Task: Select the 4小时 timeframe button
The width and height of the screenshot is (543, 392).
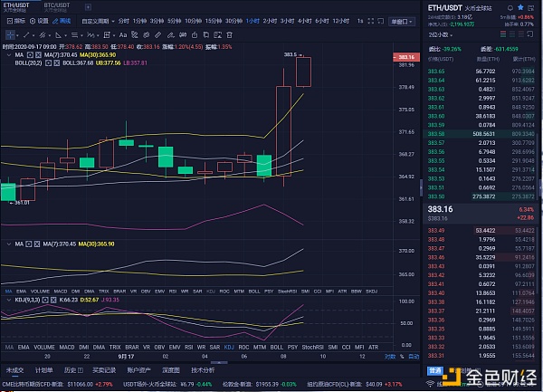Action: (305, 20)
